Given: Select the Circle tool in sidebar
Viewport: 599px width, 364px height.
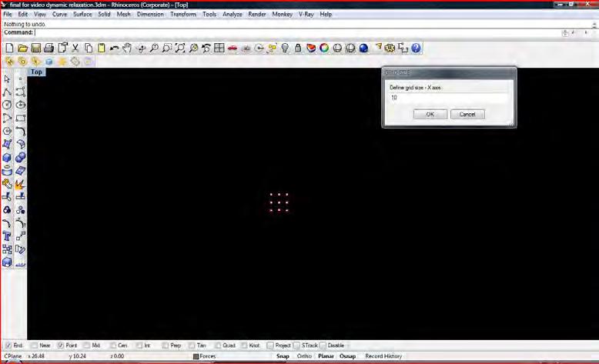Looking at the screenshot, I should [7, 105].
